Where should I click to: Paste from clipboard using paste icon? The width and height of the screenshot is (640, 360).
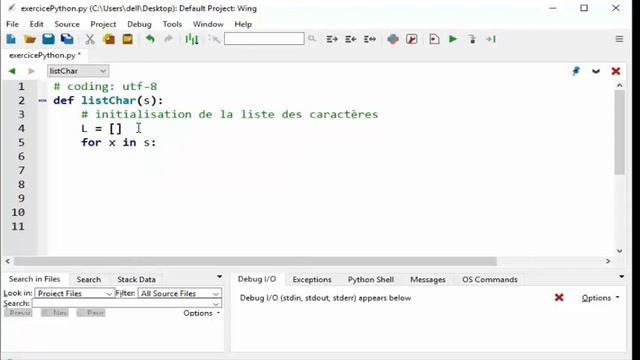[127, 39]
